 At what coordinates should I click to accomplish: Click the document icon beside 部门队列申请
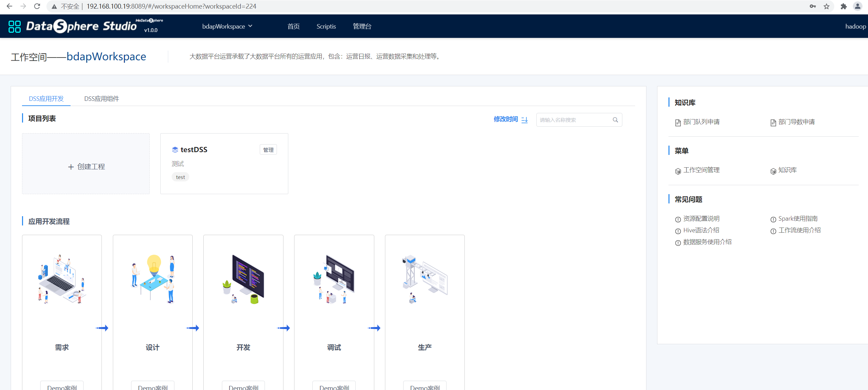coord(677,122)
